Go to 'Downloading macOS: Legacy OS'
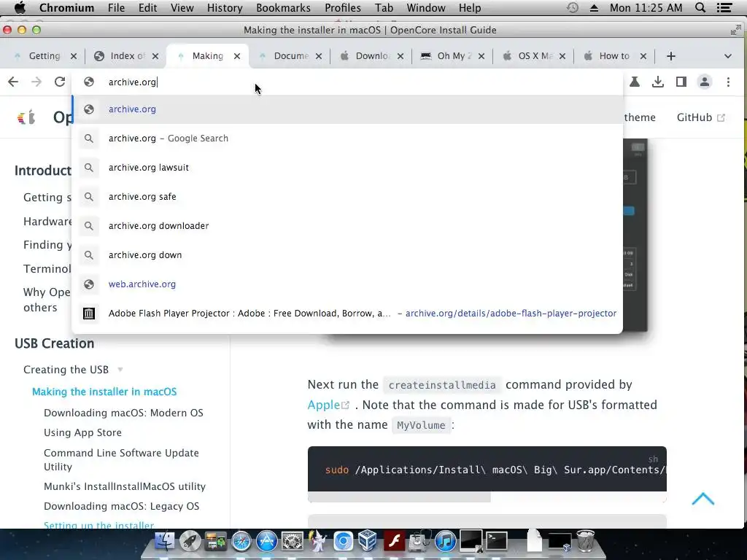 pyautogui.click(x=121, y=506)
